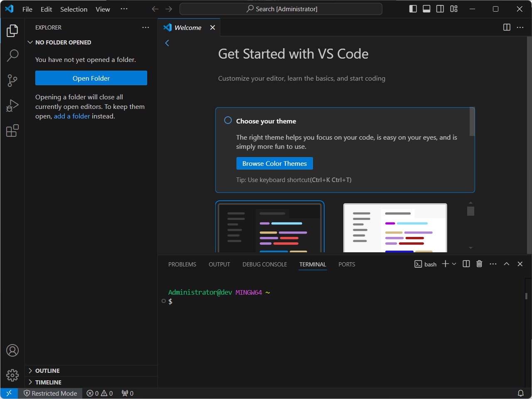
Task: Select the Welcome editor tab
Action: (x=188, y=27)
